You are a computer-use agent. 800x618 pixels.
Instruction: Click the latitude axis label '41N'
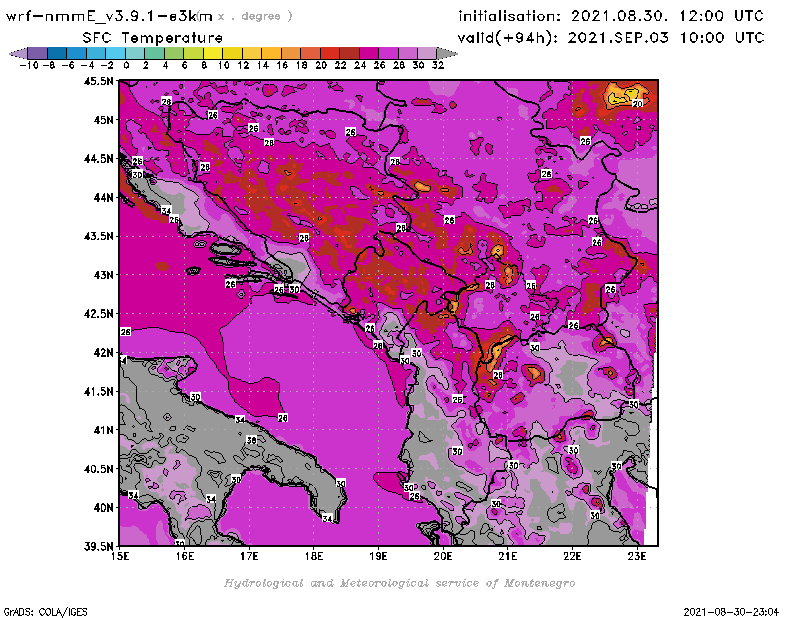coord(102,430)
